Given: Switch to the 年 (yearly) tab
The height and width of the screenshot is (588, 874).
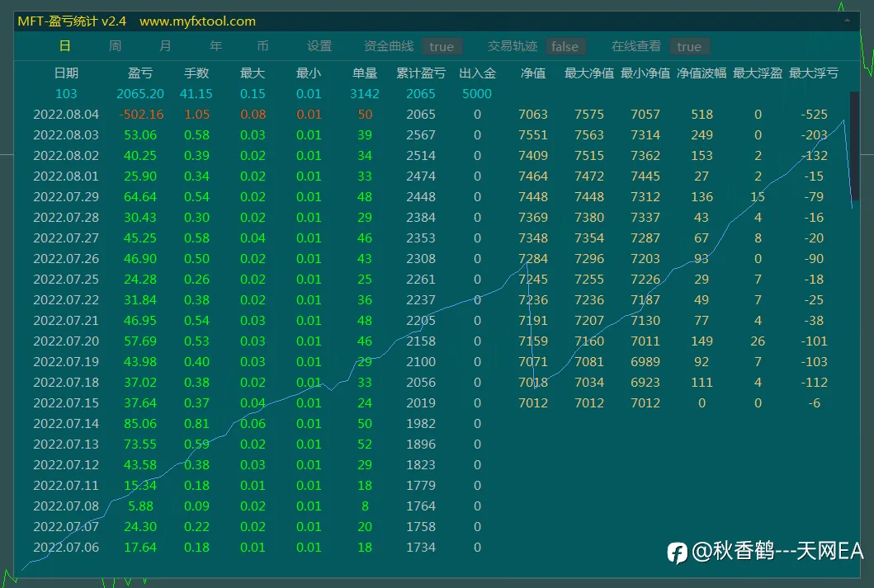Looking at the screenshot, I should (215, 46).
